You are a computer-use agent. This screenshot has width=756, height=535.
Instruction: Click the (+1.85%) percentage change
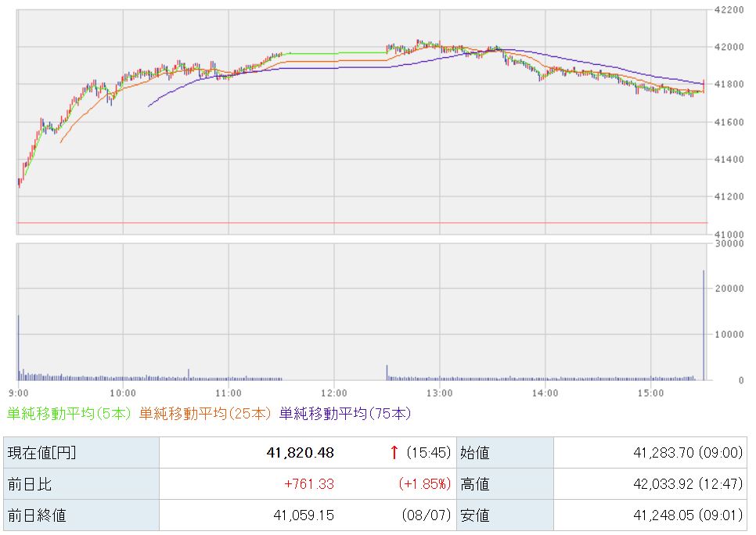pos(424,484)
